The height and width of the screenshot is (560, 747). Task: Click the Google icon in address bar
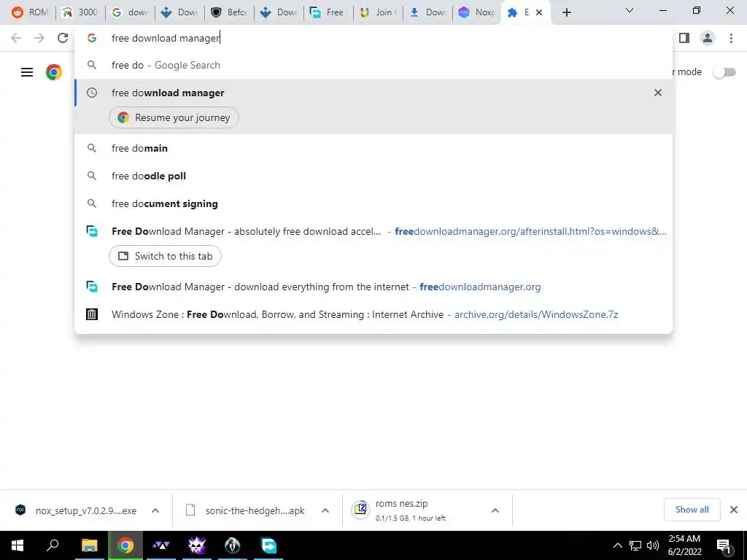92,38
